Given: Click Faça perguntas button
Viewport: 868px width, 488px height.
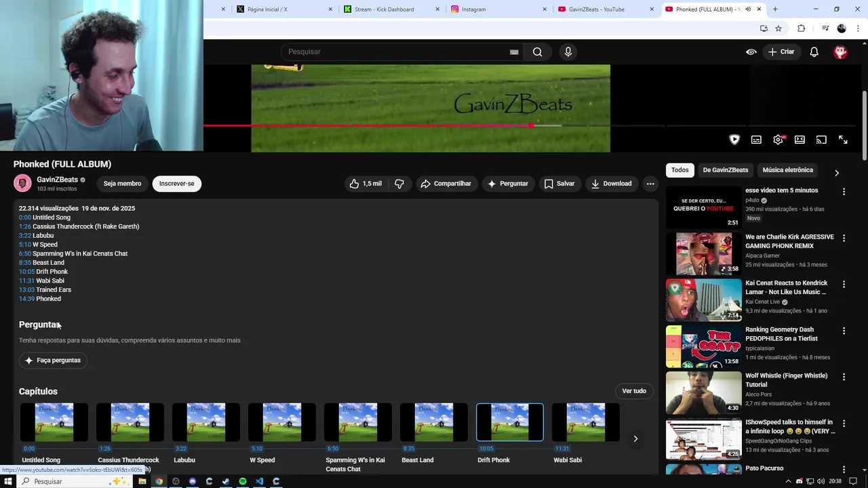Looking at the screenshot, I should point(53,361).
